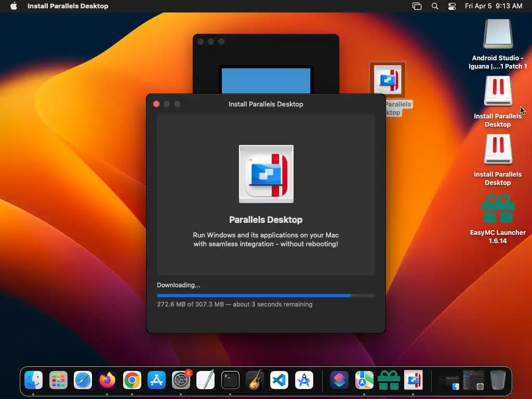532x399 pixels.
Task: Open the Trash in the Dock
Action: pos(498,380)
